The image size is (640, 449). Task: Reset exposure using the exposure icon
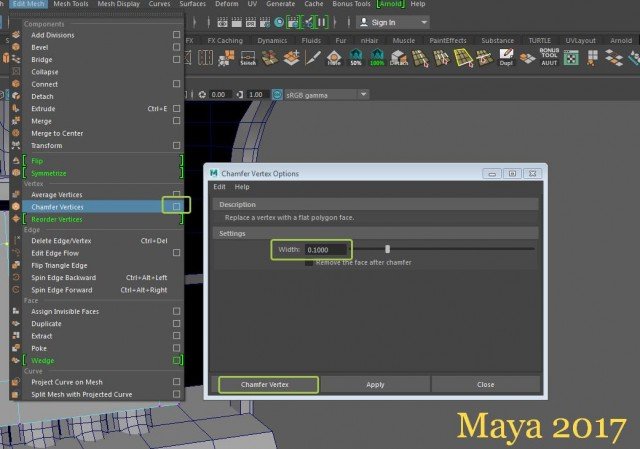point(202,95)
